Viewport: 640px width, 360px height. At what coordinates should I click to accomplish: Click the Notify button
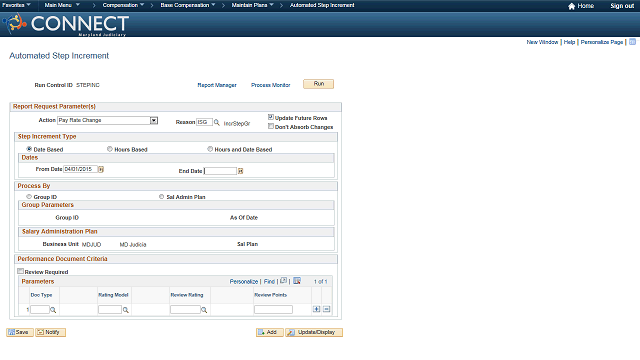tap(50, 332)
